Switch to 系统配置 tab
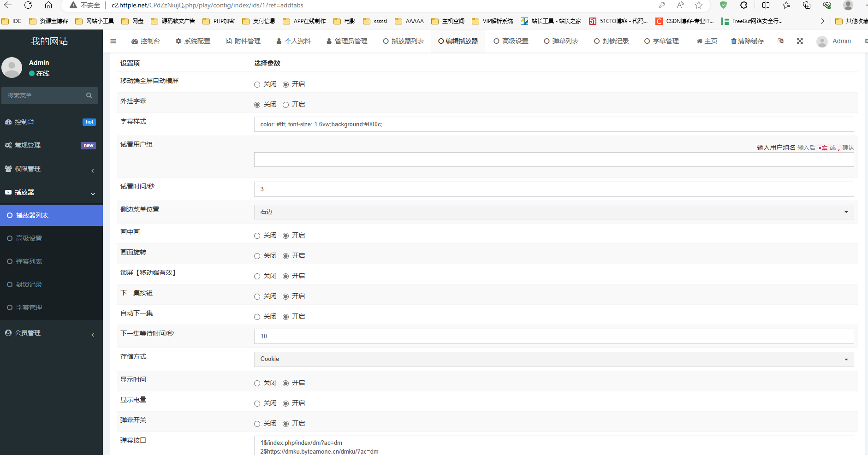The height and width of the screenshot is (455, 868). coord(193,41)
